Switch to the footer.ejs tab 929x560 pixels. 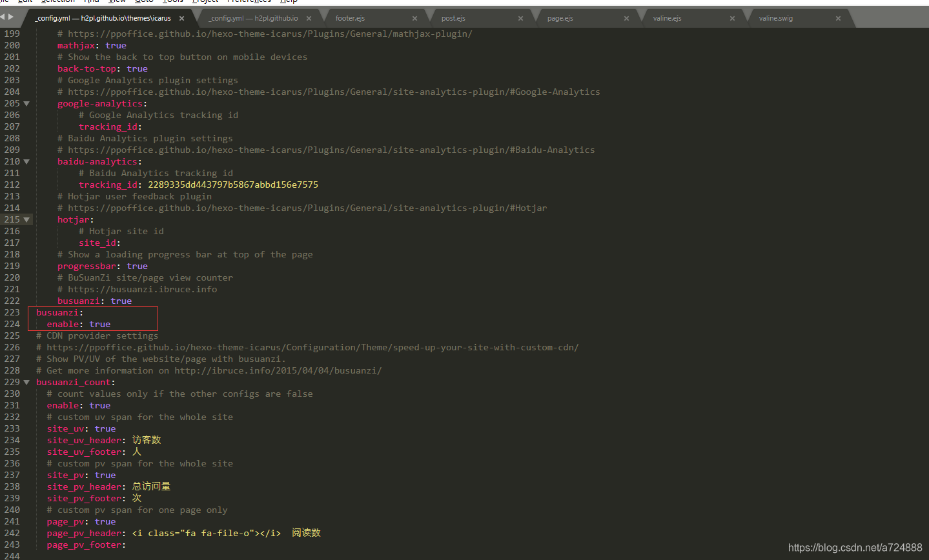(x=350, y=18)
